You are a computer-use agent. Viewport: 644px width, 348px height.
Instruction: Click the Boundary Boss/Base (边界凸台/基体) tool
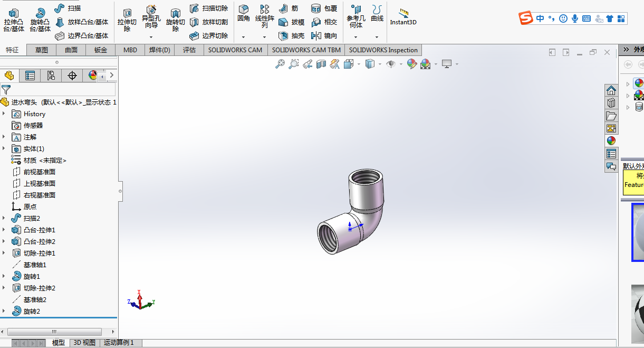[x=81, y=36]
